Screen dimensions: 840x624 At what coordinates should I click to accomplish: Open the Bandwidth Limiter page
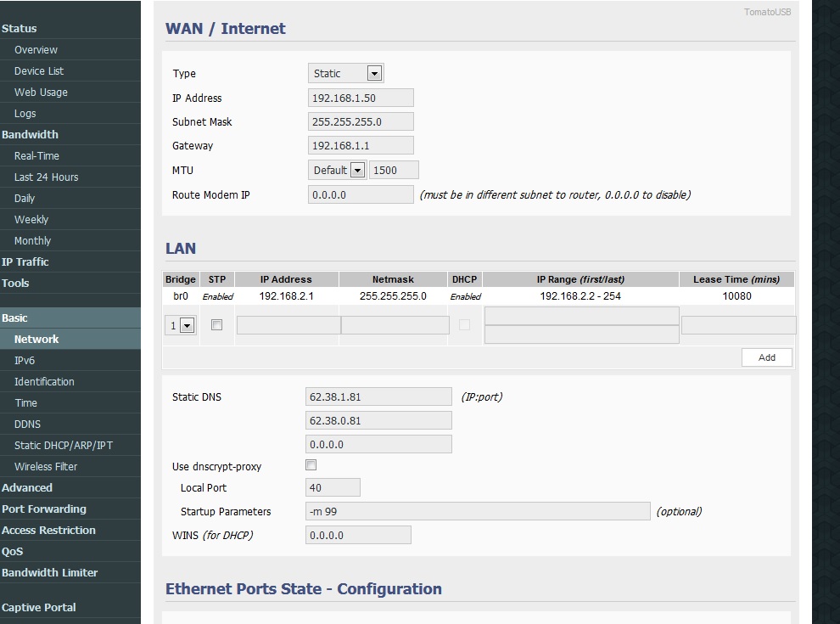(x=50, y=572)
